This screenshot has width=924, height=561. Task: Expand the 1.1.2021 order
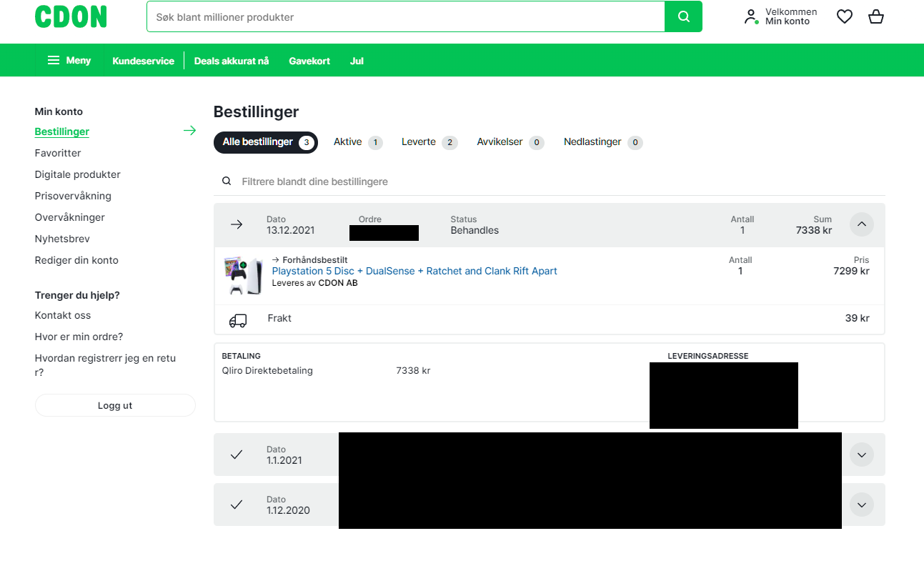(x=861, y=455)
